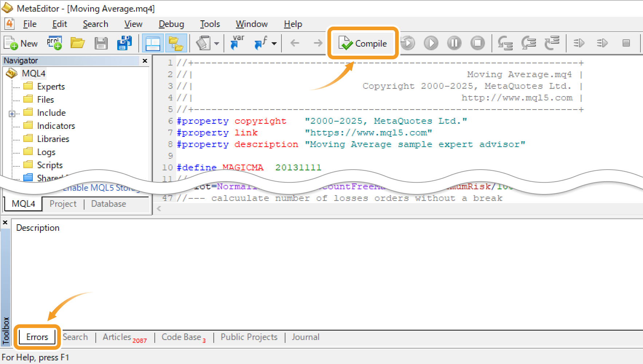Open the Debug menu
The width and height of the screenshot is (643, 364).
[x=171, y=24]
